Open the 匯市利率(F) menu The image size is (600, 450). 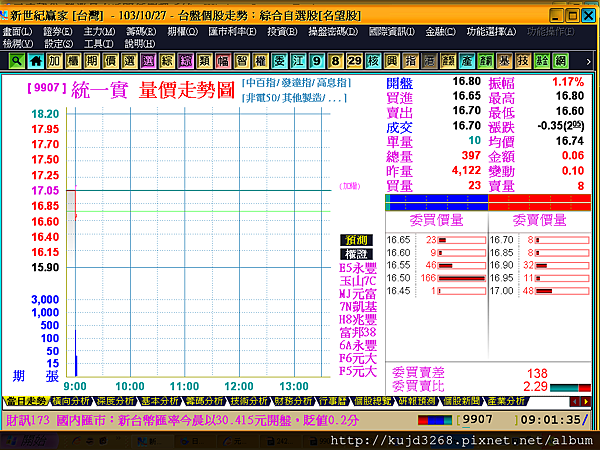pyautogui.click(x=233, y=32)
